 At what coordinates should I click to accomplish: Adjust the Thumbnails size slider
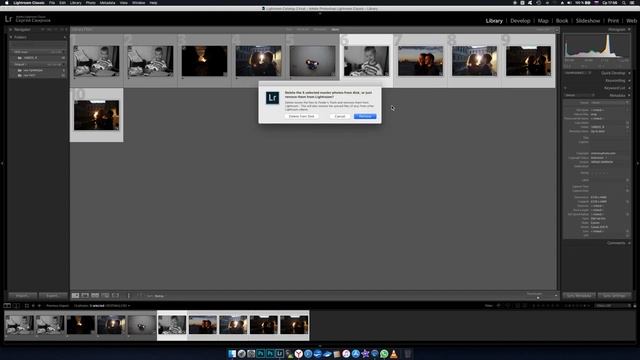pos(539,298)
